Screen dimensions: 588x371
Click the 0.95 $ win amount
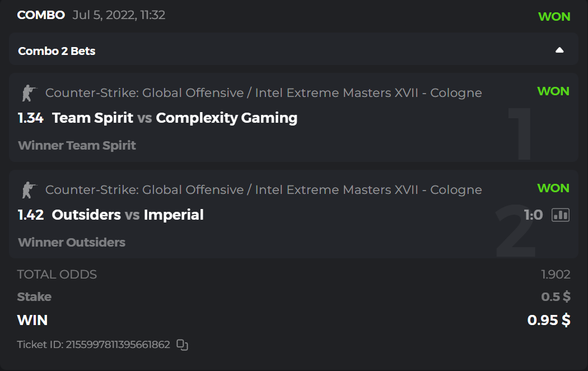[548, 320]
